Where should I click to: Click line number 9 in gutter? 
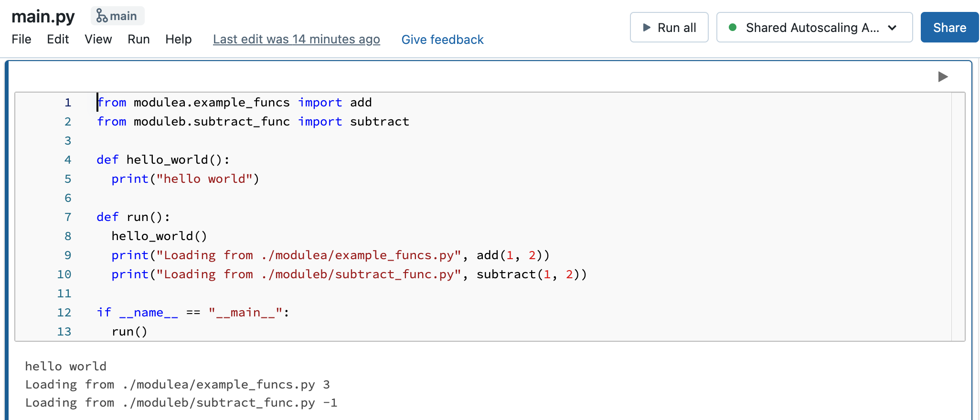68,255
